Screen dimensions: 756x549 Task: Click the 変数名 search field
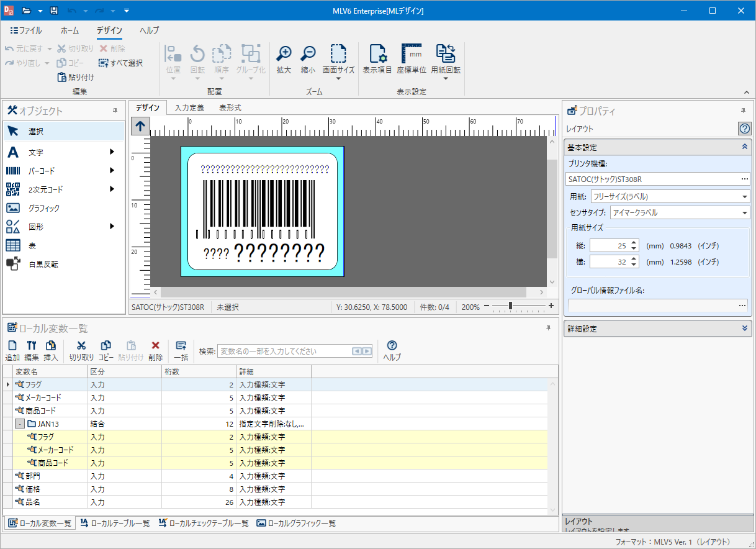[285, 351]
